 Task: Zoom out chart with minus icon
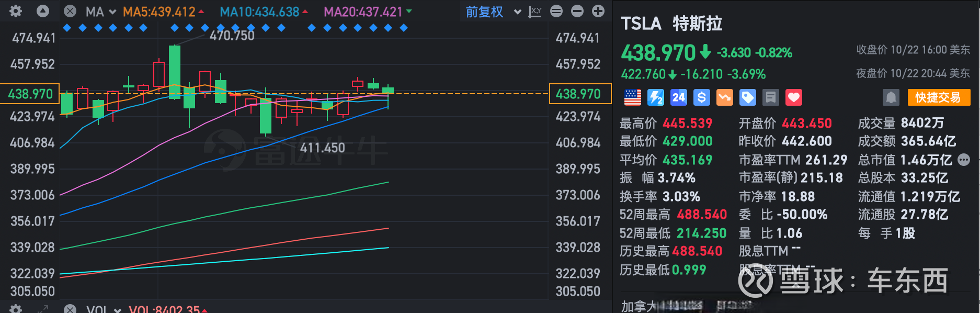[577, 11]
